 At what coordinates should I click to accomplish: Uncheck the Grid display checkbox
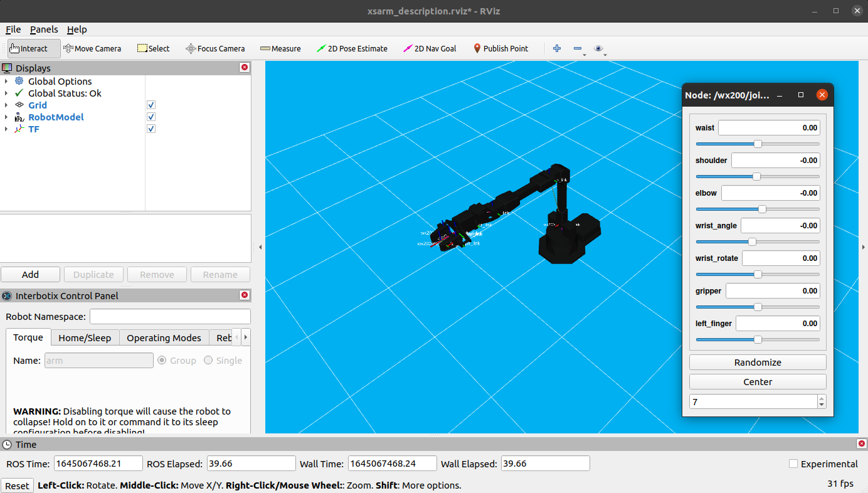[x=151, y=105]
